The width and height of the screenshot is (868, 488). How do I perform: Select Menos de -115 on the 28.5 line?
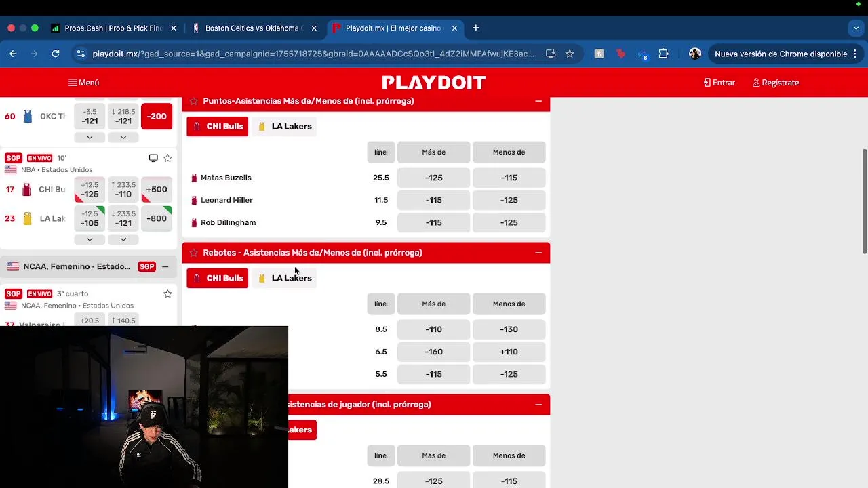(x=509, y=481)
